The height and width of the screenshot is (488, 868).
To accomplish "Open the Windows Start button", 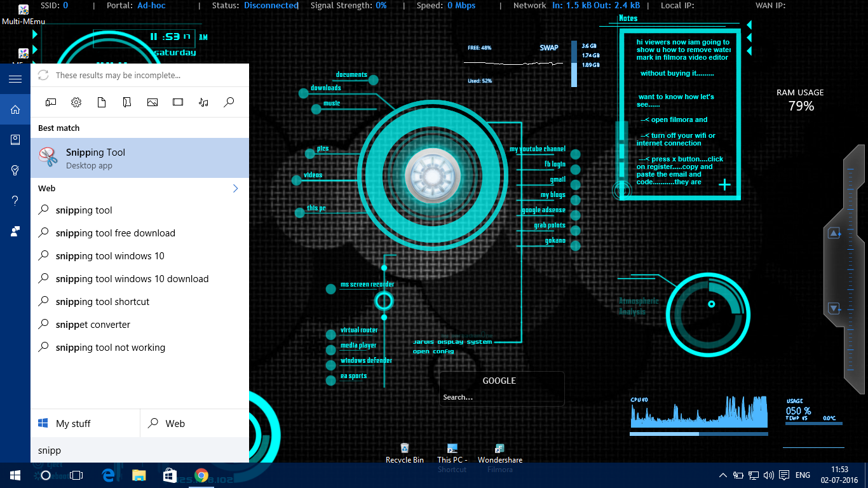I will click(15, 475).
